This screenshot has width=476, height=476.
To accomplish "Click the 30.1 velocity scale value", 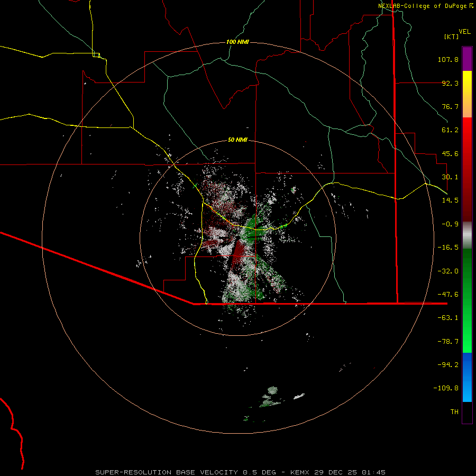I will (x=450, y=177).
